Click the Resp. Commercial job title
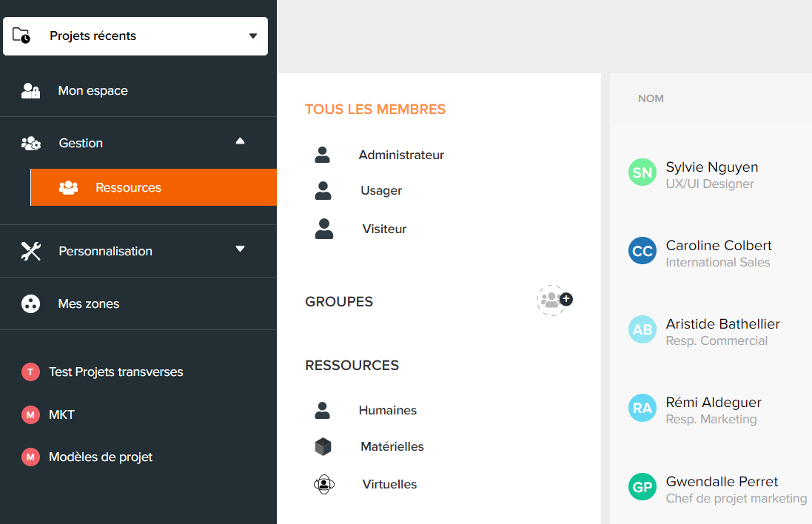This screenshot has height=524, width=812. [717, 340]
